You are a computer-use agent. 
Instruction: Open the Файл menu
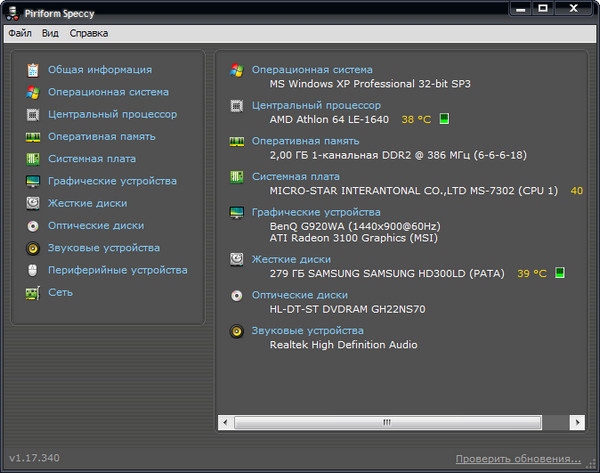tap(20, 33)
